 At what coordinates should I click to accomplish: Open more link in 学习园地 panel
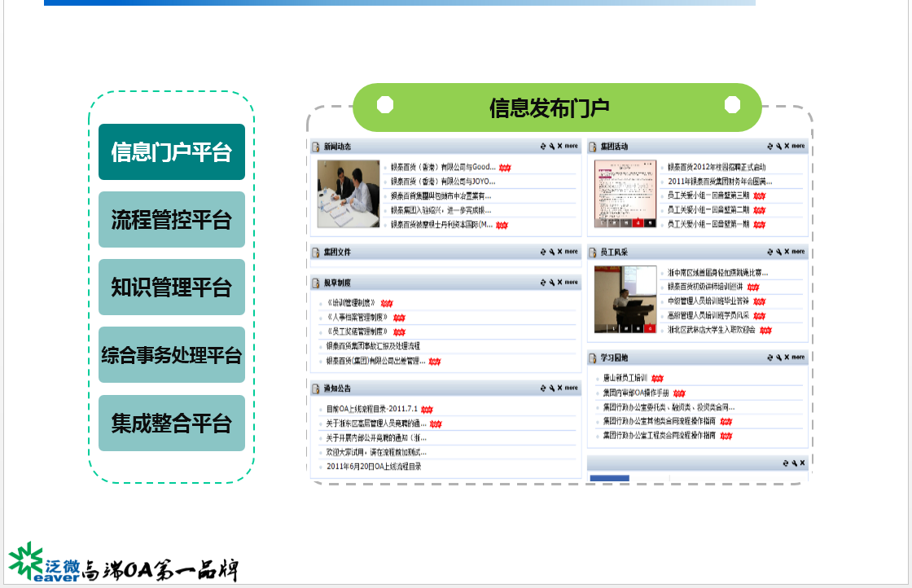pyautogui.click(x=798, y=357)
